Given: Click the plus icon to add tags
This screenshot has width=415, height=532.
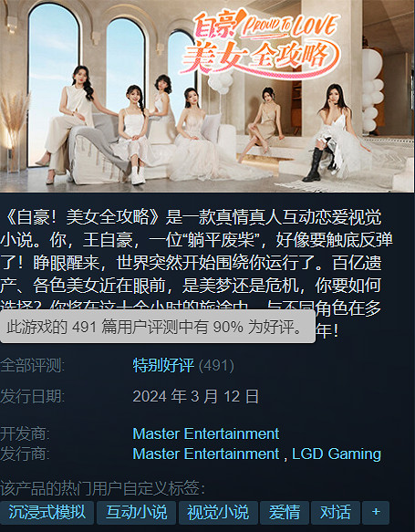Looking at the screenshot, I should coord(376,512).
